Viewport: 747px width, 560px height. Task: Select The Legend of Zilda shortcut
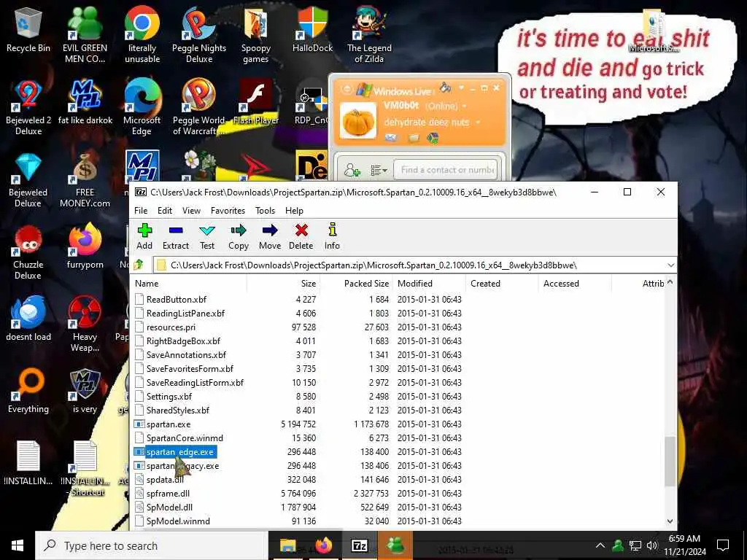point(369,36)
